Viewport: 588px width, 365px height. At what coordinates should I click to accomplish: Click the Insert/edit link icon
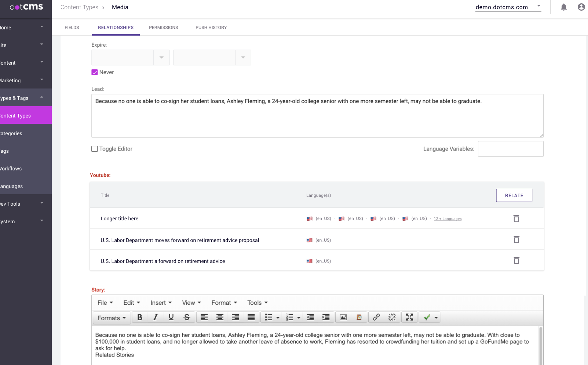376,317
